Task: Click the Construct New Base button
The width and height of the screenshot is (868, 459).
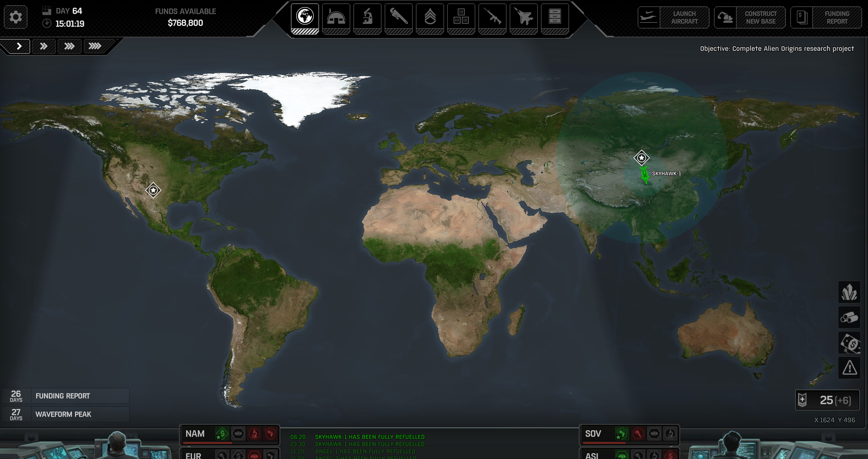Action: point(750,17)
